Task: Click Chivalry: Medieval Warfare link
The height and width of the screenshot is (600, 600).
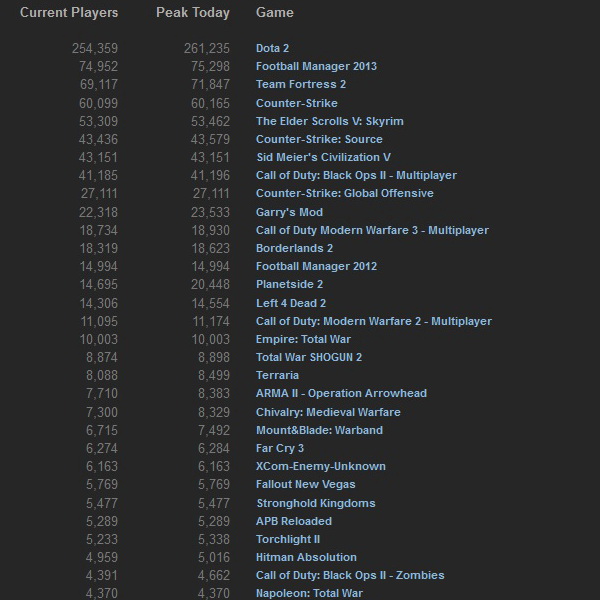Action: [x=328, y=412]
